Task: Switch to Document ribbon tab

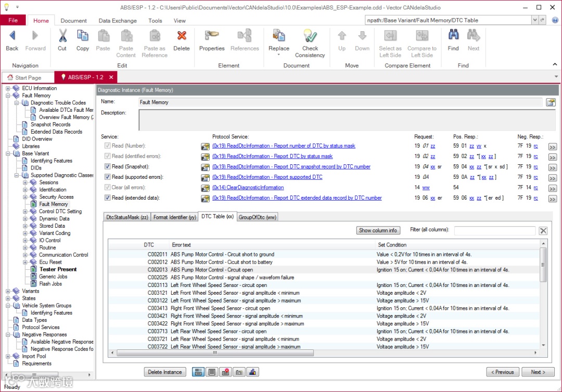Action: click(x=73, y=21)
